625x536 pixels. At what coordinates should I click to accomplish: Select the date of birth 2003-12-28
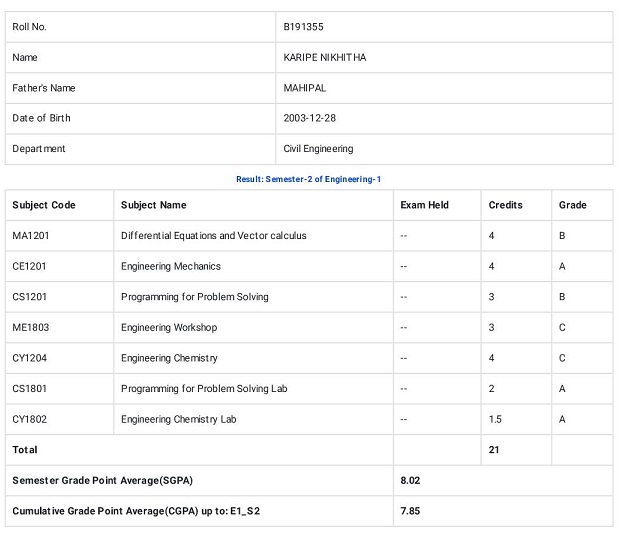point(310,118)
